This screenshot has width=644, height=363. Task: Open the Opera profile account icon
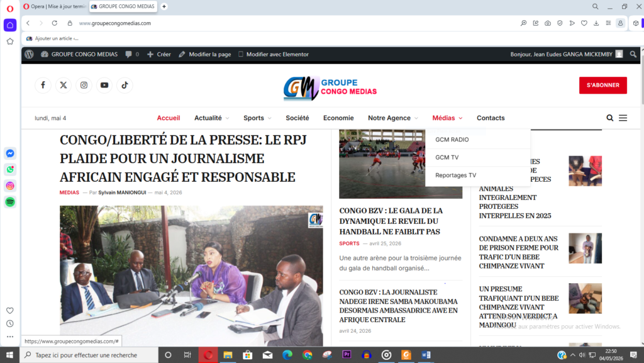coord(620,23)
